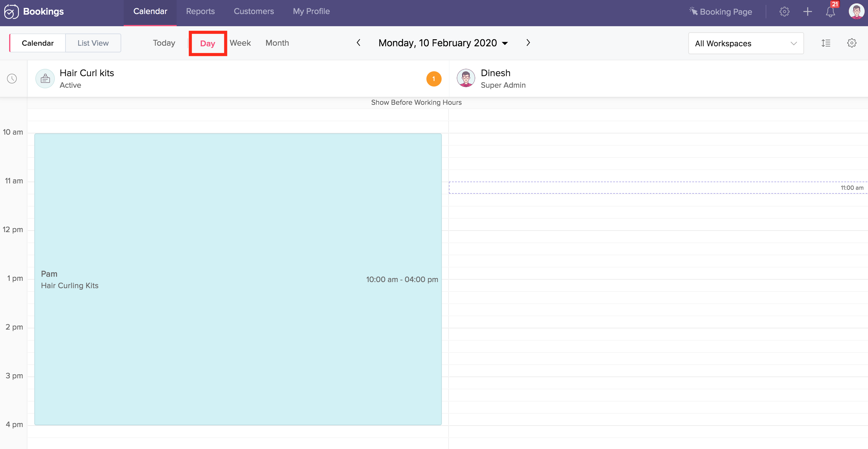
Task: Click the row density list icon
Action: tap(826, 43)
